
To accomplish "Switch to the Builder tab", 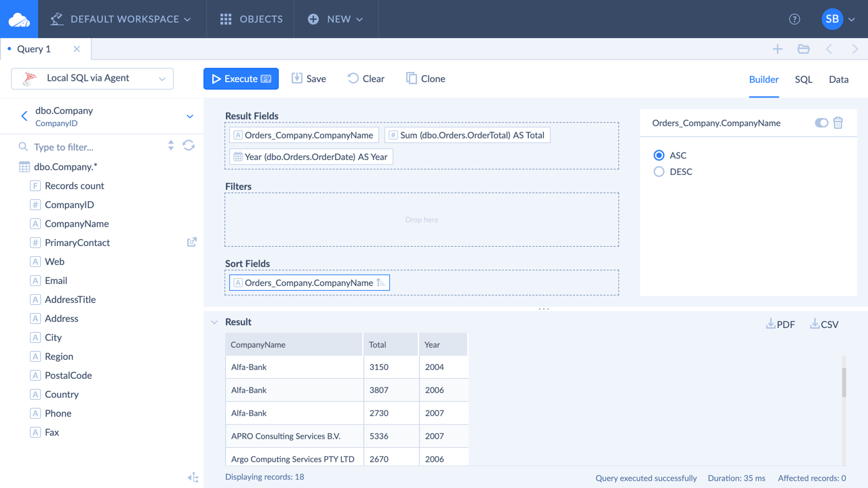I will (x=764, y=79).
